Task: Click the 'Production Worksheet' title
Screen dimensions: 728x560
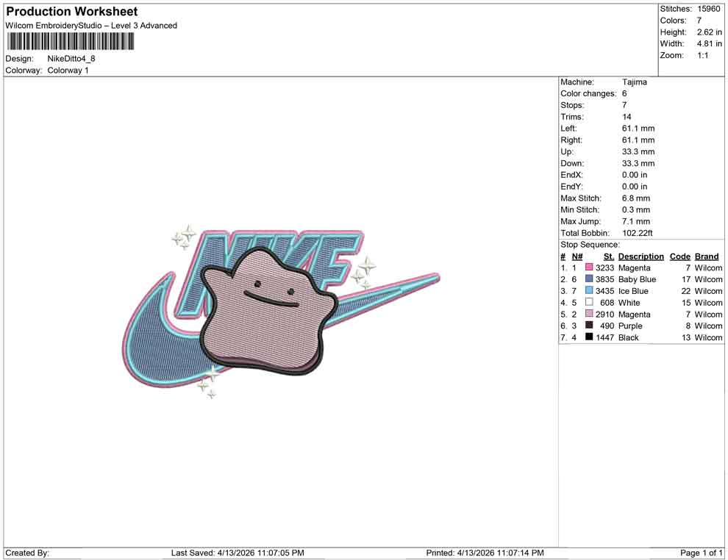Action: point(72,12)
